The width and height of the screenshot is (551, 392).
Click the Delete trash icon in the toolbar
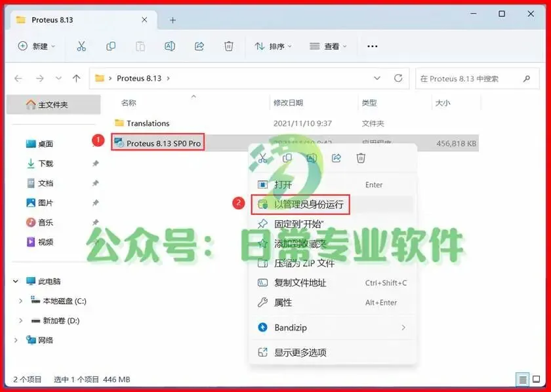point(229,46)
